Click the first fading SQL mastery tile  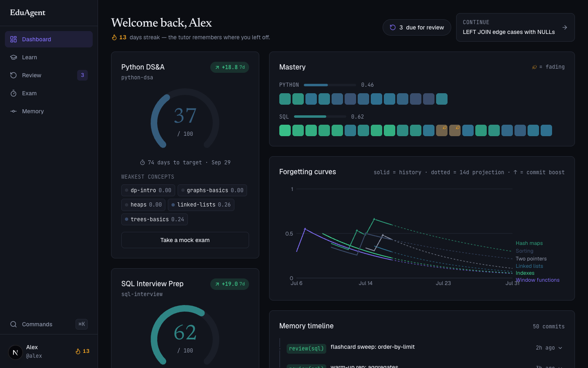[x=442, y=130]
